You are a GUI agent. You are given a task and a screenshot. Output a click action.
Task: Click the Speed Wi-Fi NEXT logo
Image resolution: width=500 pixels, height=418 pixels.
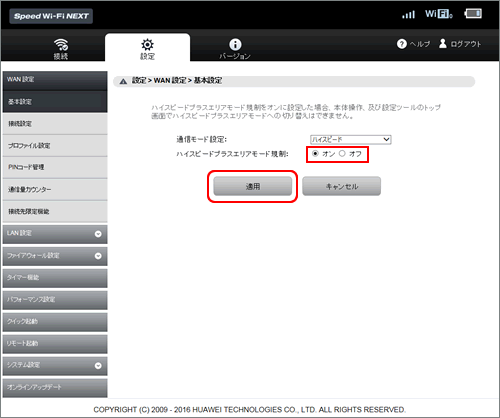click(51, 16)
